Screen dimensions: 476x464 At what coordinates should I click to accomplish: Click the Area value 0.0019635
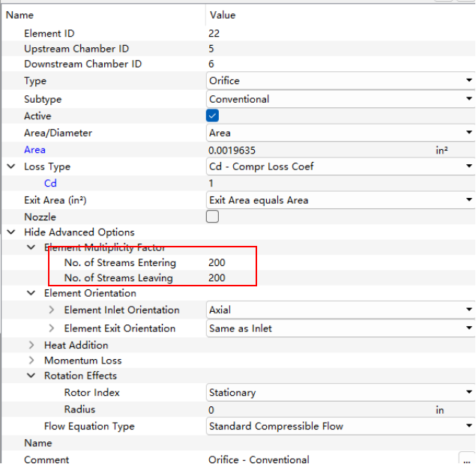(232, 150)
